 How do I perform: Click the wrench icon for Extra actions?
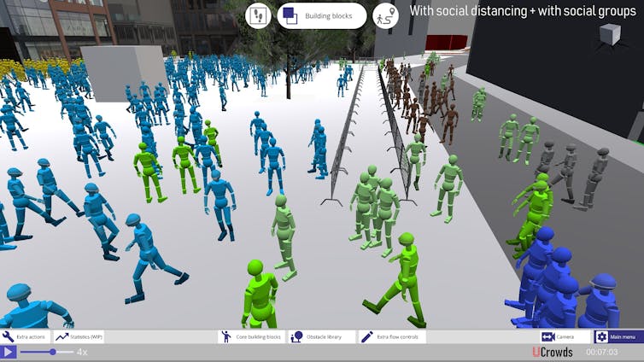pyautogui.click(x=9, y=337)
